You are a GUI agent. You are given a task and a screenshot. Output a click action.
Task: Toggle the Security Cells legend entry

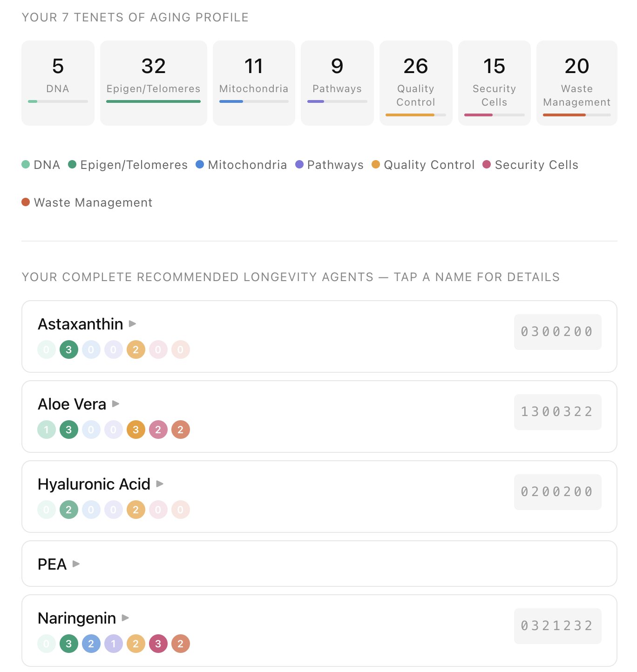[x=530, y=165]
